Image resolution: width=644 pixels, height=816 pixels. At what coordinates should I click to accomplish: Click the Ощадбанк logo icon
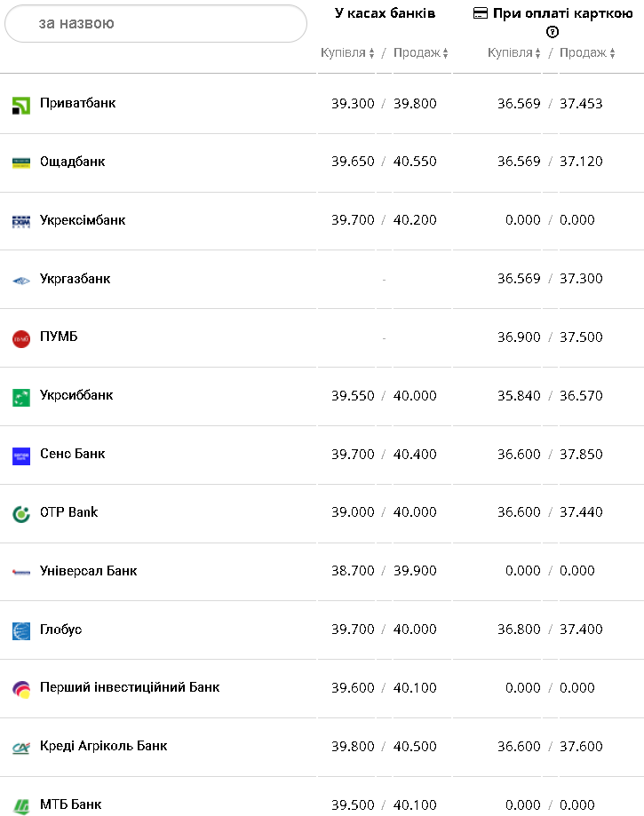pos(21,162)
